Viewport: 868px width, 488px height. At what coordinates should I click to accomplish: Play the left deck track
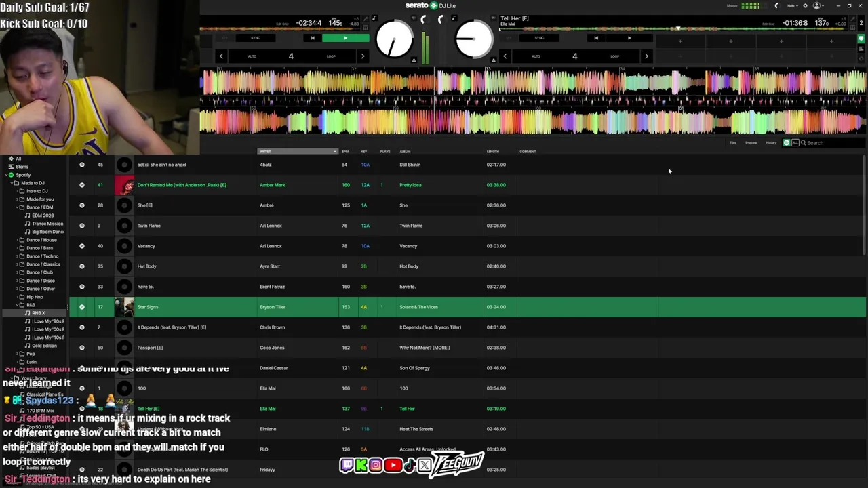coord(346,38)
